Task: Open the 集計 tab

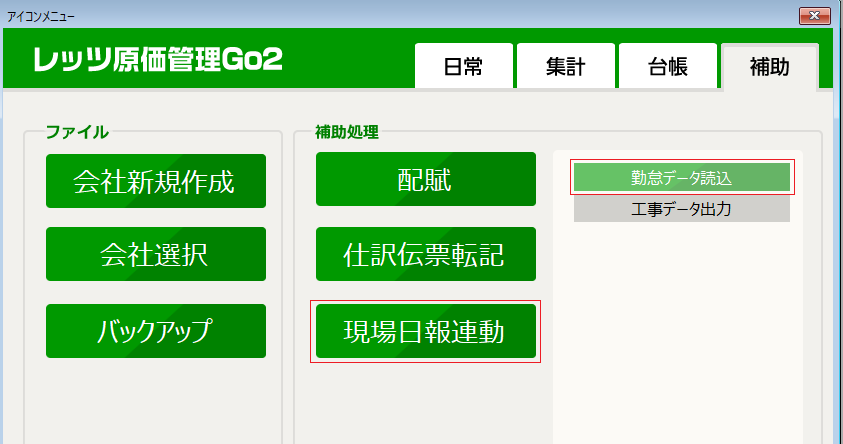Action: click(566, 66)
